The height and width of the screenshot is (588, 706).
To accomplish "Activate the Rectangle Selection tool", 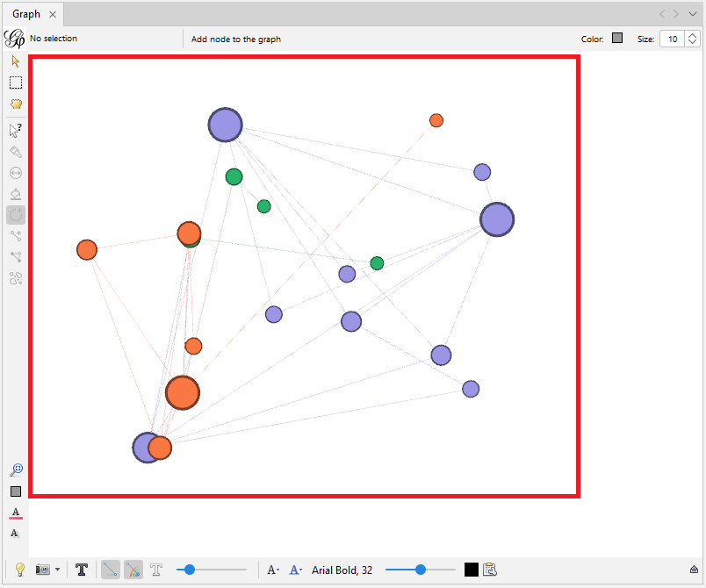I will point(15,82).
